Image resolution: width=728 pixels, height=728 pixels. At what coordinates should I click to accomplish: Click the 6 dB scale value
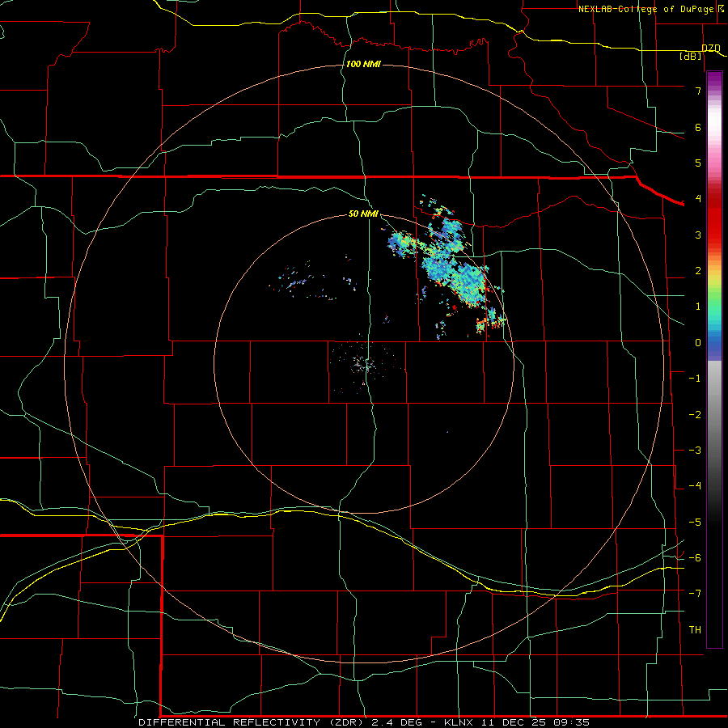click(698, 127)
